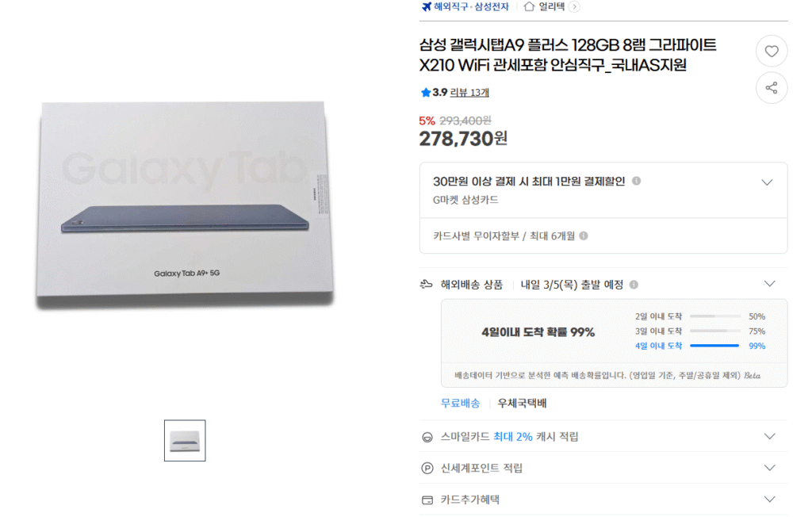Add the Galaxy Tab A9 to wishlist
Screen dimensions: 812x517
click(x=772, y=51)
